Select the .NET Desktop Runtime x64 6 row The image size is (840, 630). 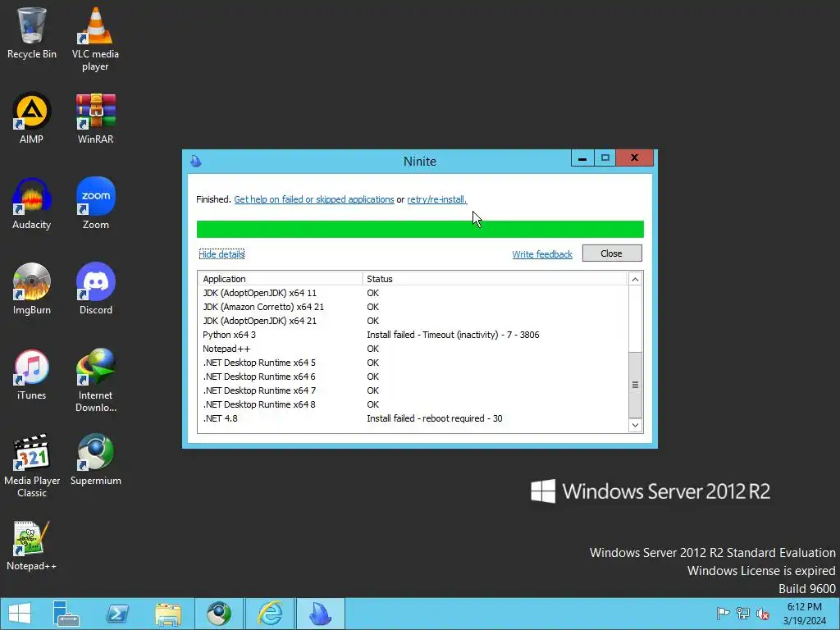[x=413, y=377]
